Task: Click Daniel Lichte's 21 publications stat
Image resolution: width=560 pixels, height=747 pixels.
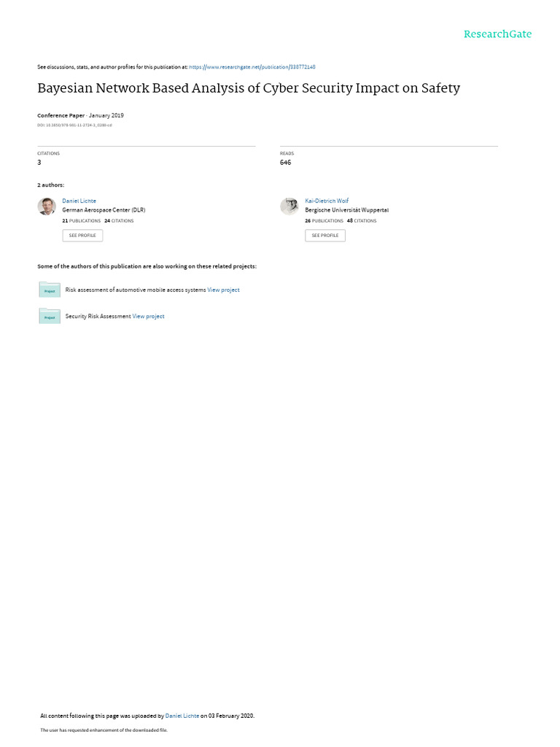Action: (82, 220)
